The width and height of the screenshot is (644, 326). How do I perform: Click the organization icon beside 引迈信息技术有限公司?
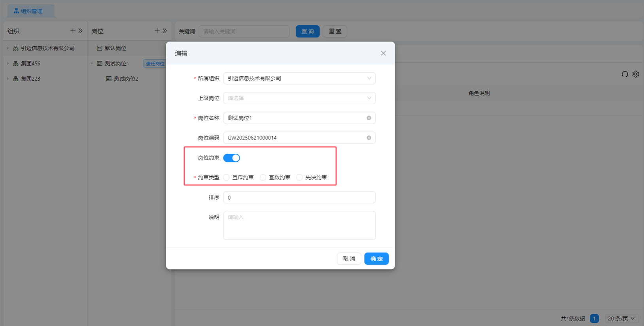click(x=16, y=48)
